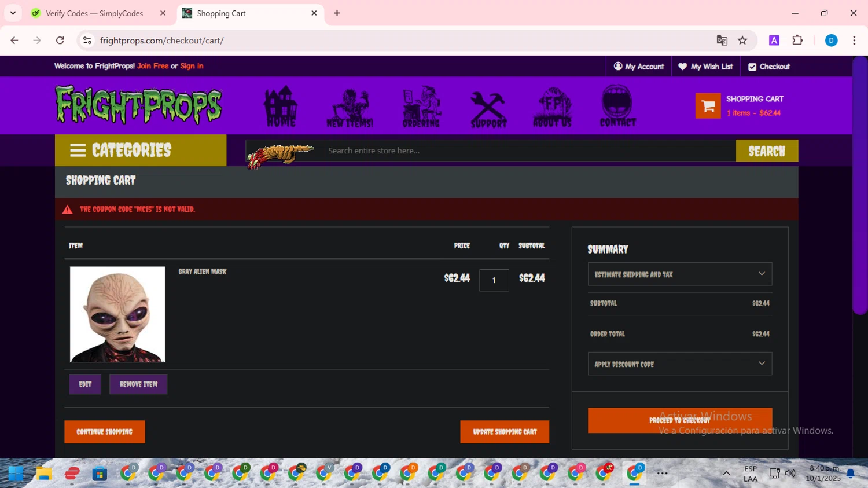The width and height of the screenshot is (868, 488).
Task: Open File Explorer from the taskbar
Action: pos(44,474)
